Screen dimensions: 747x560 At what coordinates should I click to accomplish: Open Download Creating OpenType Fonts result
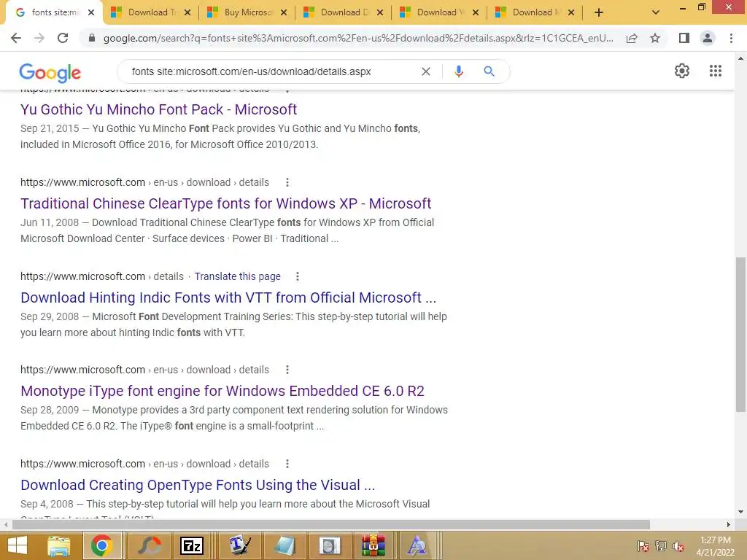click(x=198, y=485)
